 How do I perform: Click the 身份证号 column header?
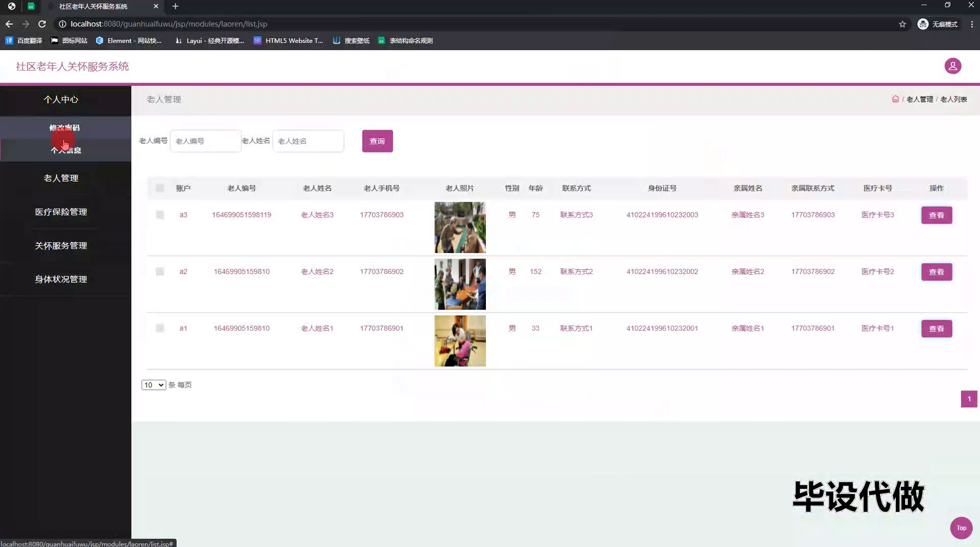pyautogui.click(x=662, y=188)
